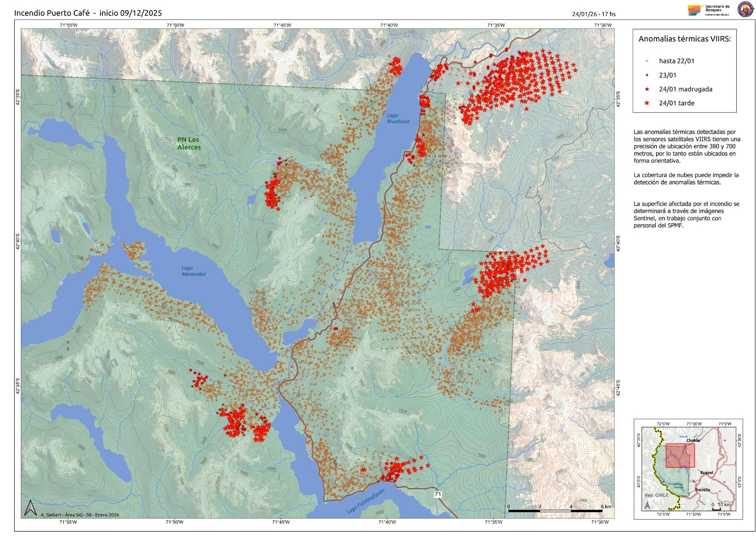This screenshot has height=541, width=756.
Task: Click the Secretaría de Bosques logo
Action: click(708, 10)
